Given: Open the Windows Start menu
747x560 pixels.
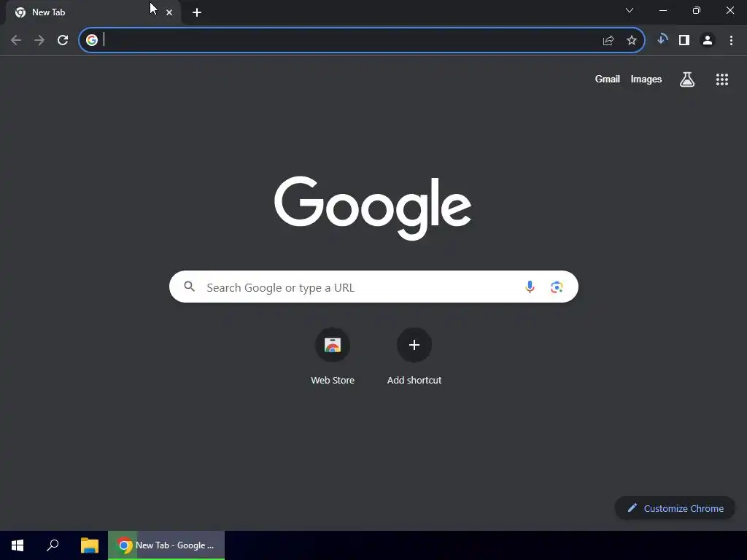Looking at the screenshot, I should pyautogui.click(x=18, y=545).
